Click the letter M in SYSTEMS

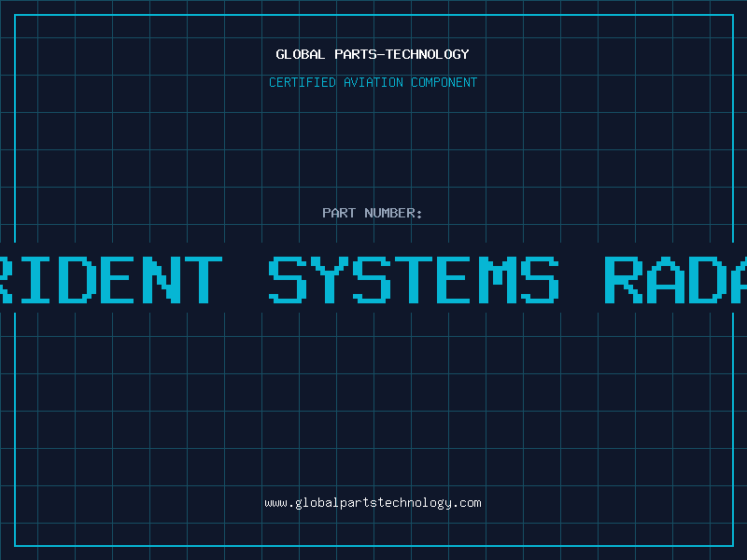coord(498,279)
